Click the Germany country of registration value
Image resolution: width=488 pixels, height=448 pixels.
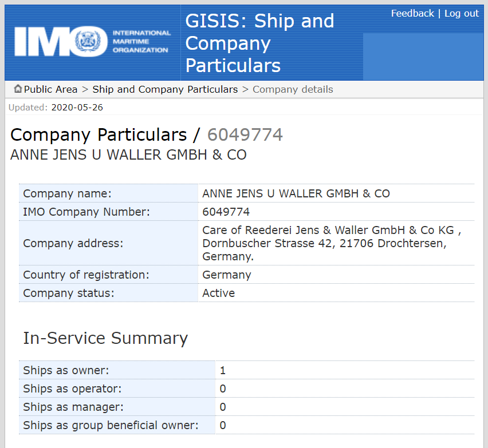226,275
